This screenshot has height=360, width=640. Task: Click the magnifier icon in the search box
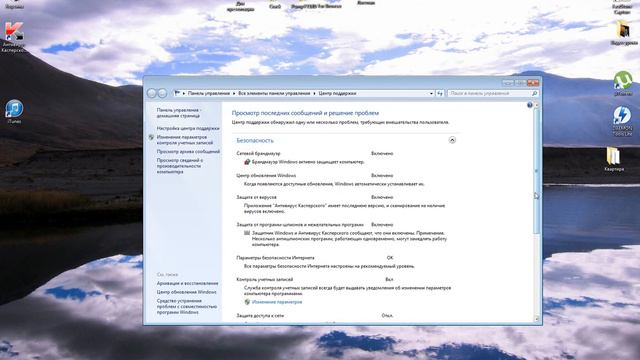click(534, 93)
